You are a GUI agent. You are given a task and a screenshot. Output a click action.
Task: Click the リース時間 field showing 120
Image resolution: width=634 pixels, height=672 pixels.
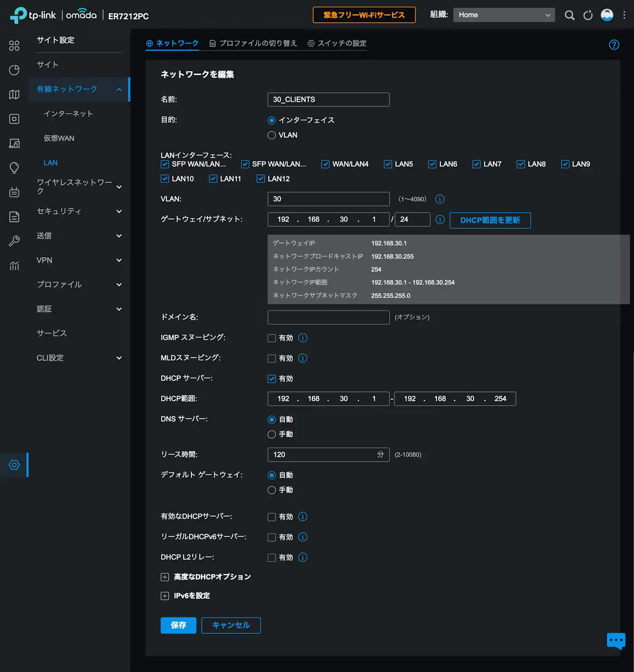pos(328,455)
